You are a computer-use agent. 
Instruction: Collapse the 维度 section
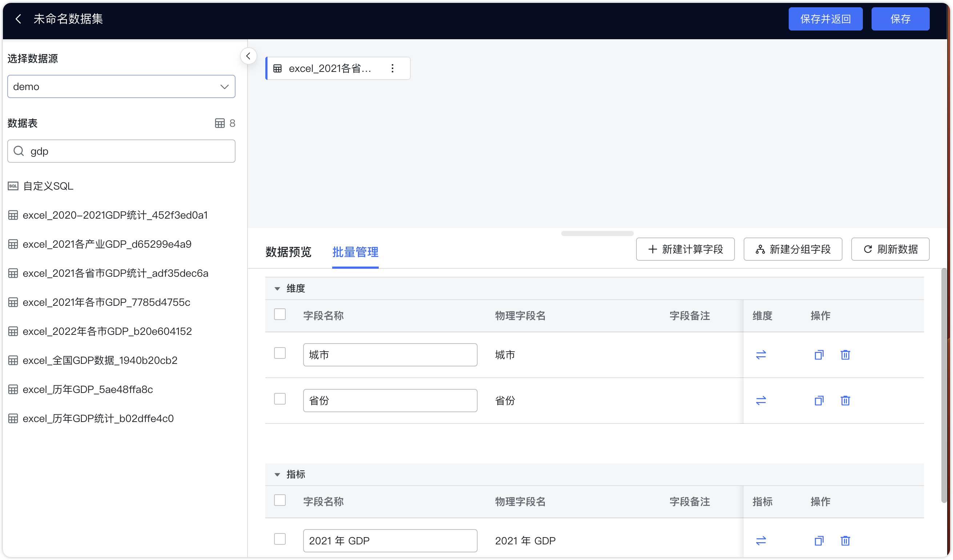pyautogui.click(x=277, y=289)
